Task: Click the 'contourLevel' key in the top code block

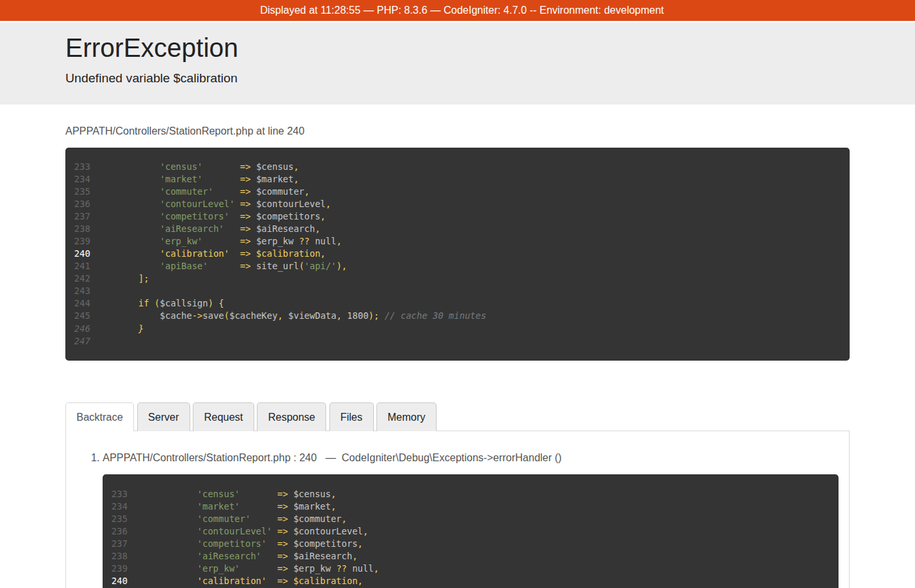Action: coord(197,204)
